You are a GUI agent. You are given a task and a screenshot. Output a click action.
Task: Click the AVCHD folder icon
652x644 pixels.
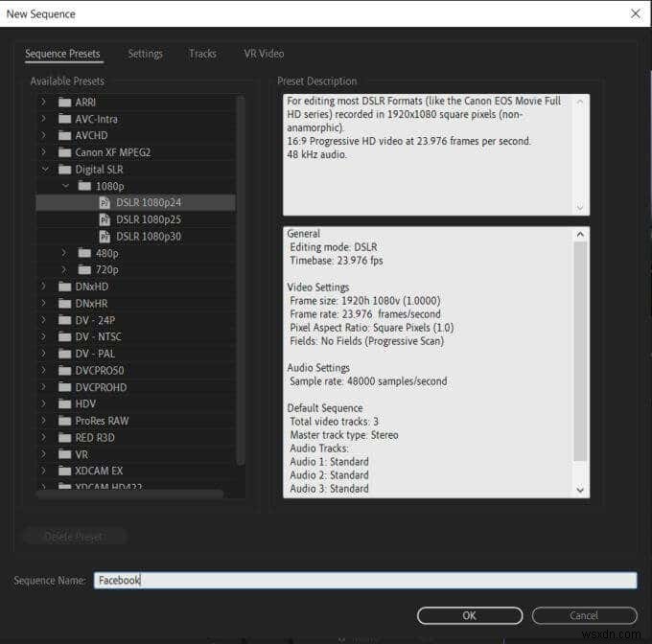[x=64, y=135]
